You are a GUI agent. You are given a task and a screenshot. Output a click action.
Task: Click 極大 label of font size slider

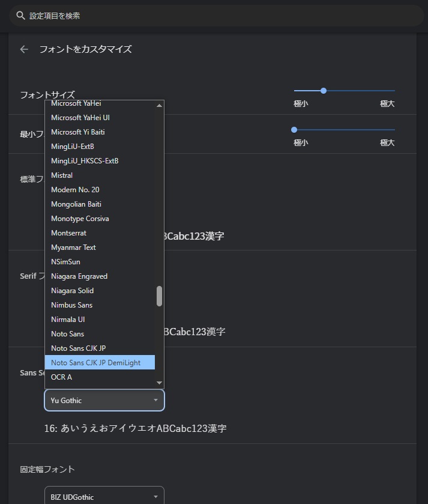[387, 103]
